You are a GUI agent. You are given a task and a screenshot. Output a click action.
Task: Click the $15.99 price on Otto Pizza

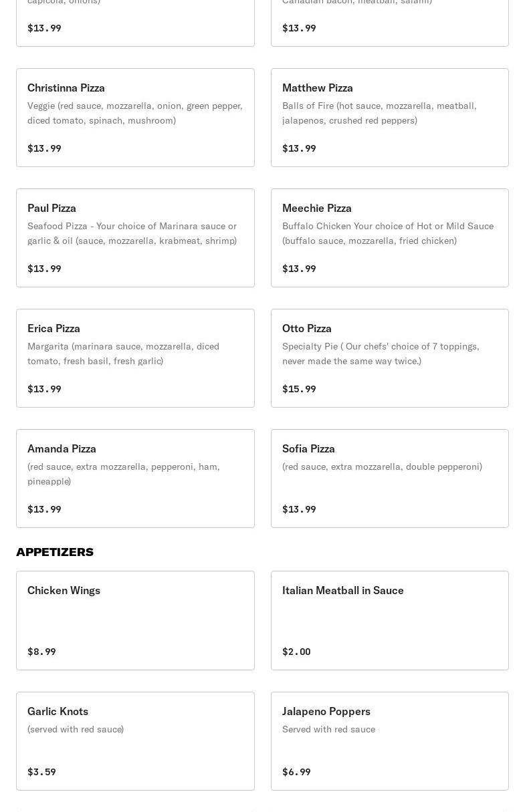(299, 389)
